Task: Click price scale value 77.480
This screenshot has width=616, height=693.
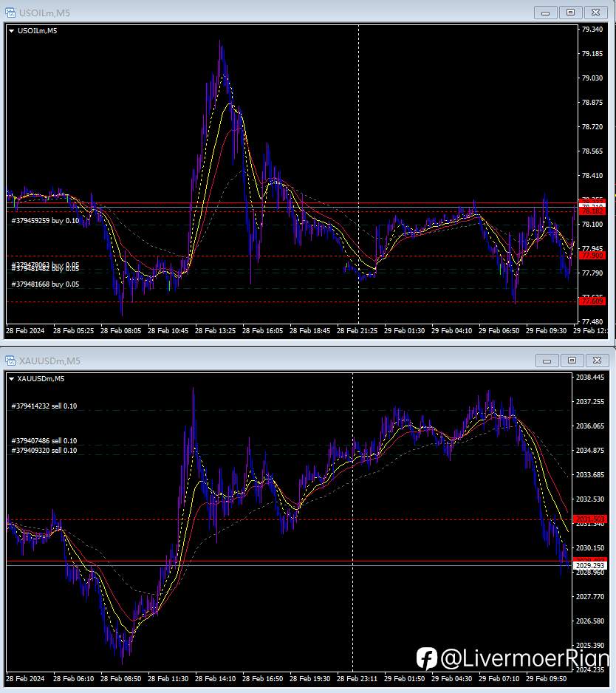Action: coord(592,322)
